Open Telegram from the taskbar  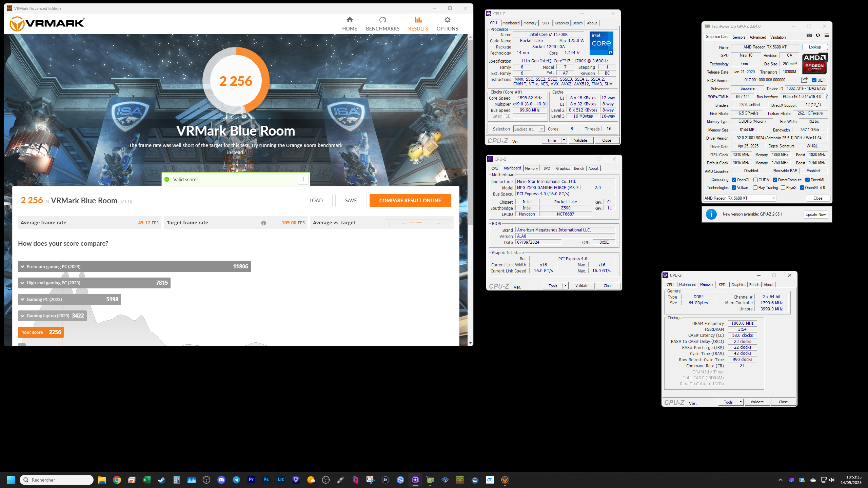click(236, 480)
